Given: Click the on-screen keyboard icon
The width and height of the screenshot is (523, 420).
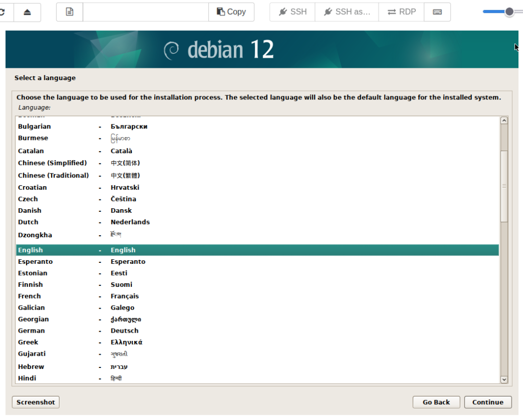Looking at the screenshot, I should (x=437, y=12).
